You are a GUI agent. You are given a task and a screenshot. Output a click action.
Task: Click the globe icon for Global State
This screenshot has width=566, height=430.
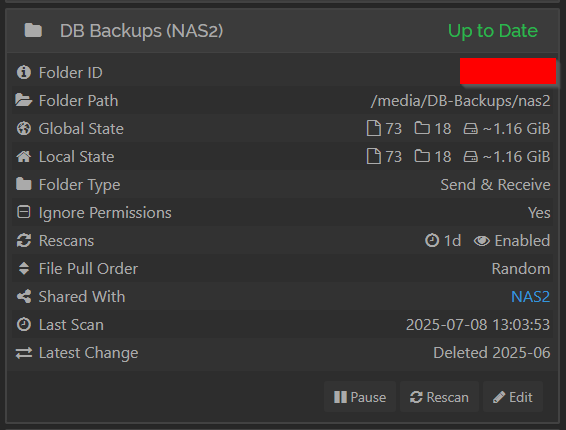coord(24,128)
